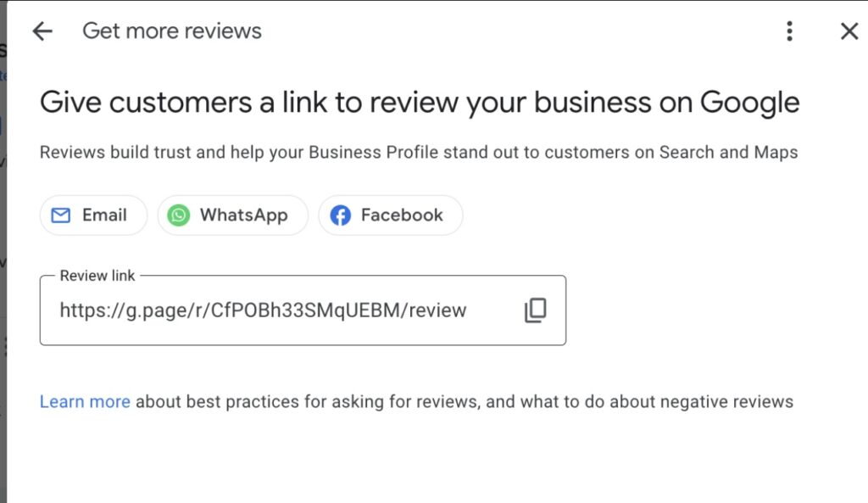Click the "Review link" field label

coord(97,276)
